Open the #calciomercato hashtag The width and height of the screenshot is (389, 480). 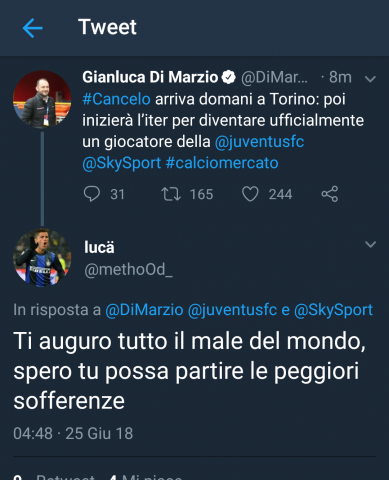[222, 163]
